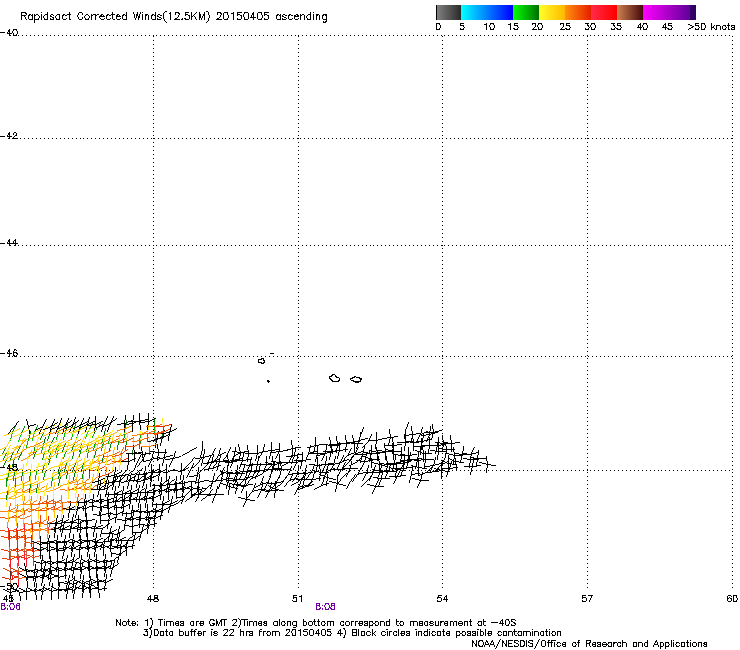Select the orange 25-30 knots legend band

(x=578, y=12)
